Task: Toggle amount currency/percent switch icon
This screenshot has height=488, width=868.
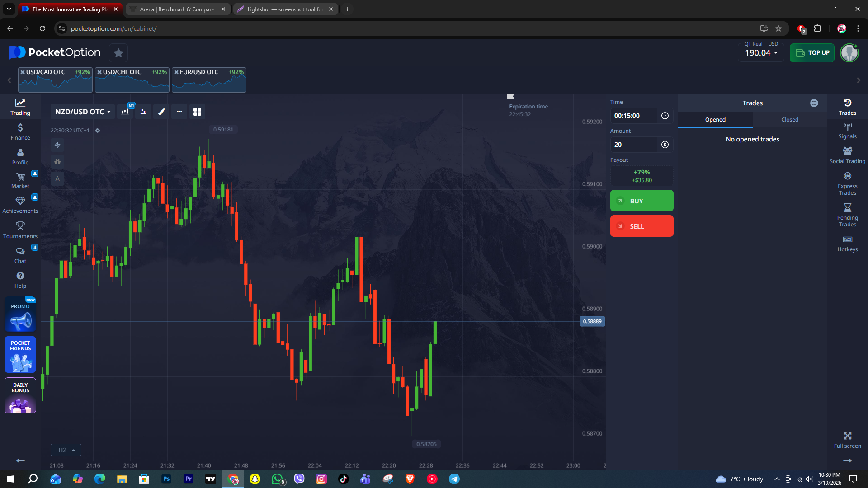Action: click(x=665, y=145)
